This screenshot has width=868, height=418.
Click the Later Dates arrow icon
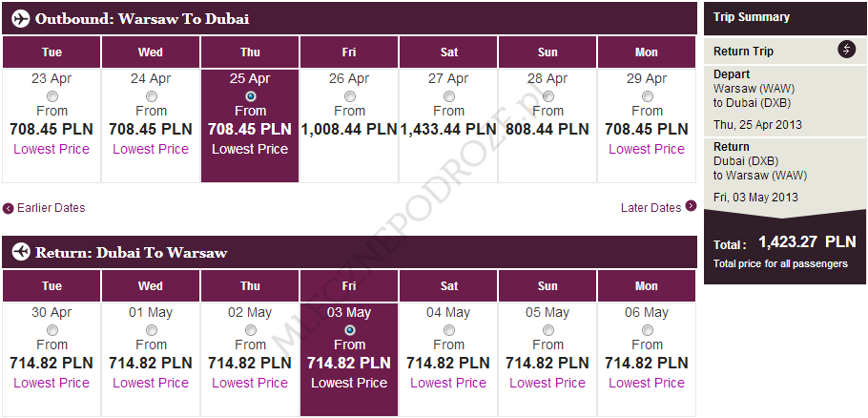tap(690, 208)
